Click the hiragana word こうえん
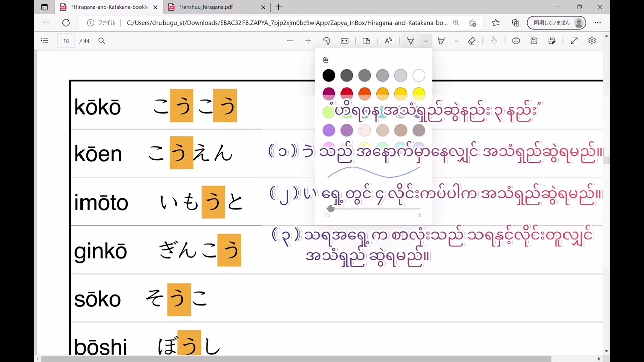The height and width of the screenshot is (362, 644). (191, 153)
